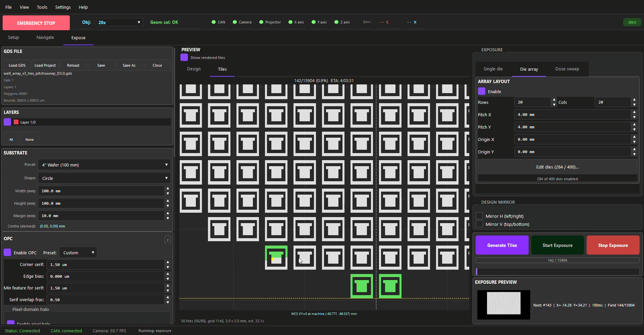Enable Mirror V (top/bottom) checkbox

[479, 224]
